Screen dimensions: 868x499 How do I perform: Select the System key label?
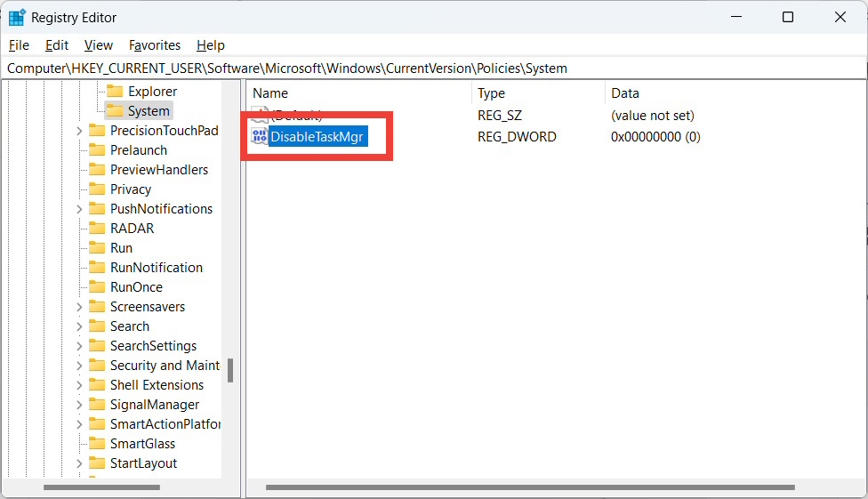(x=149, y=111)
